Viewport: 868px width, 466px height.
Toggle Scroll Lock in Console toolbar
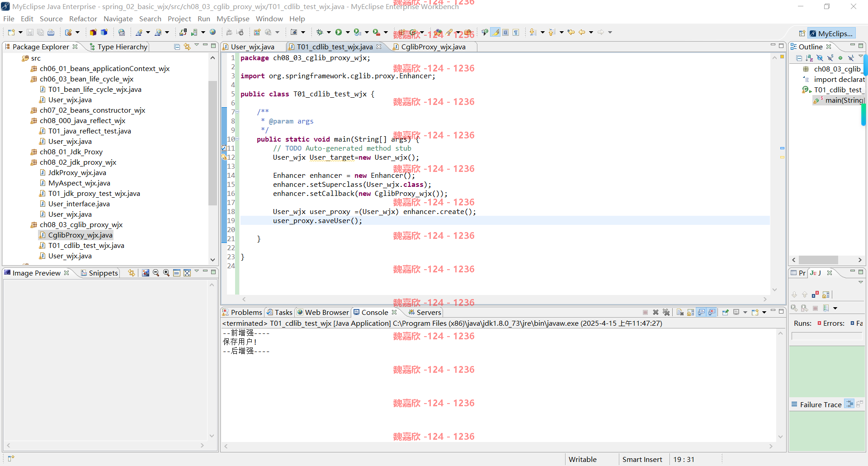690,312
